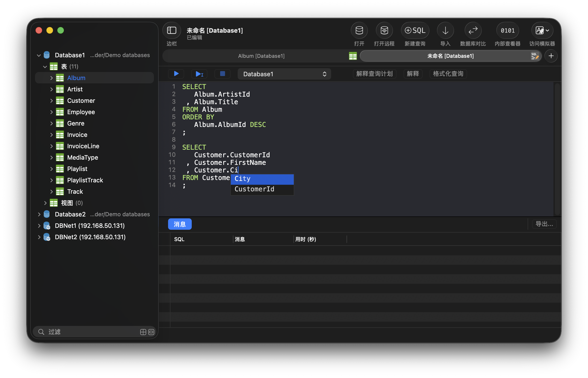The image size is (588, 378).
Task: Open the Database1 selector dropdown
Action: coord(284,74)
